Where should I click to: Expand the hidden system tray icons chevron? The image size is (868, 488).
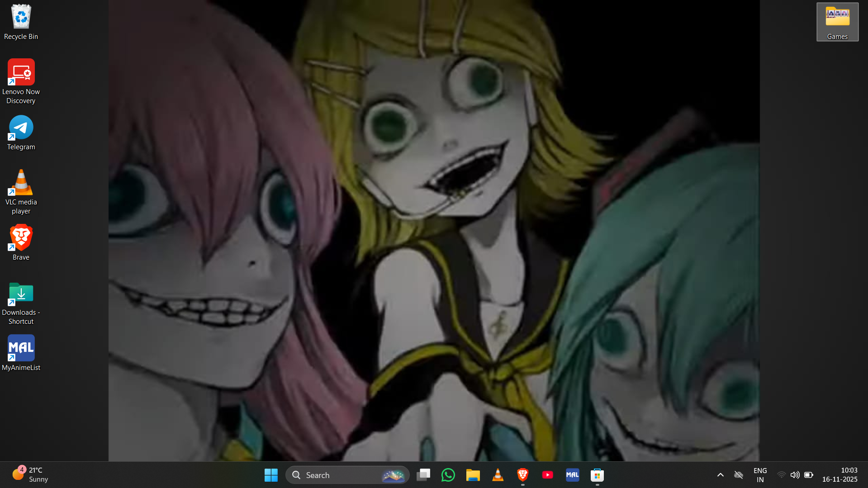click(720, 475)
